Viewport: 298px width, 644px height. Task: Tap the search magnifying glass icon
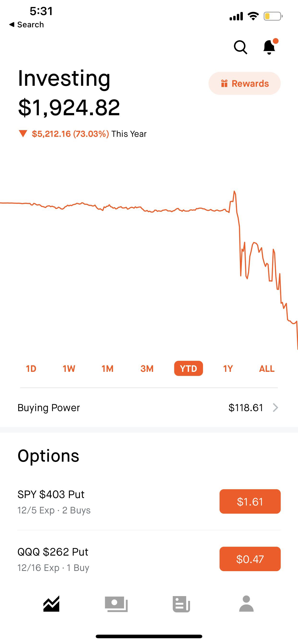[x=240, y=47]
